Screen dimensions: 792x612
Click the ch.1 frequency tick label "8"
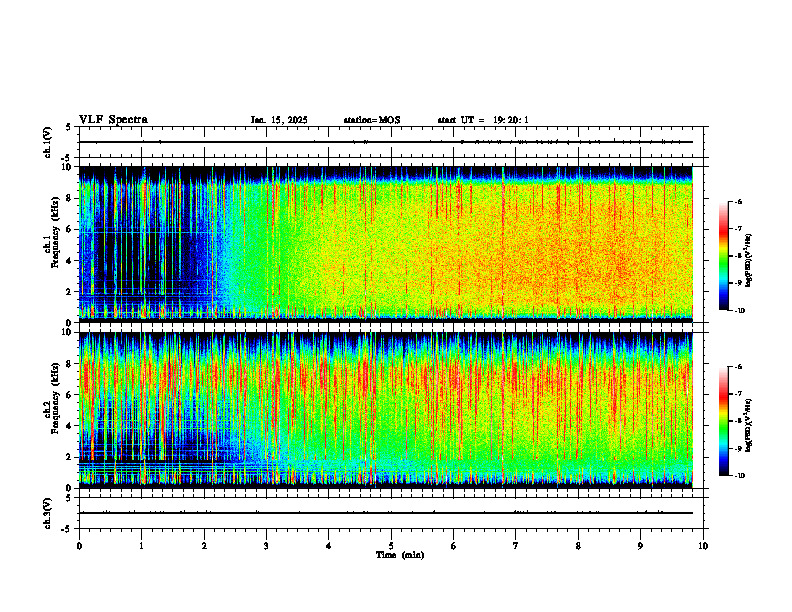click(x=70, y=198)
